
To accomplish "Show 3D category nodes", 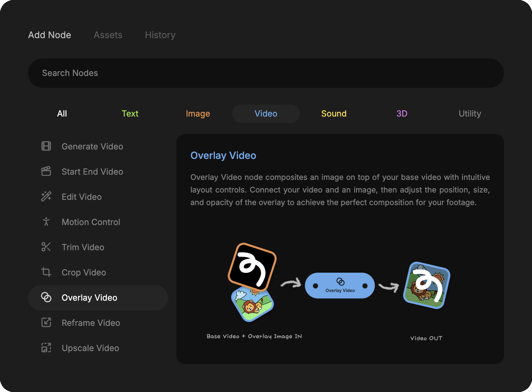I will tap(401, 114).
